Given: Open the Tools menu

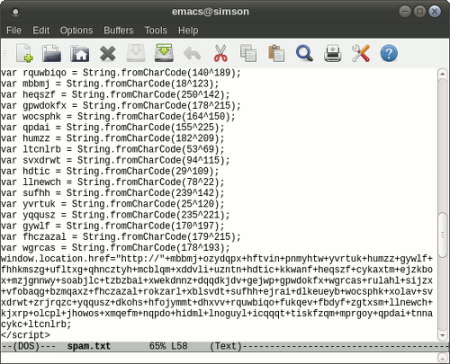Looking at the screenshot, I should [x=156, y=30].
